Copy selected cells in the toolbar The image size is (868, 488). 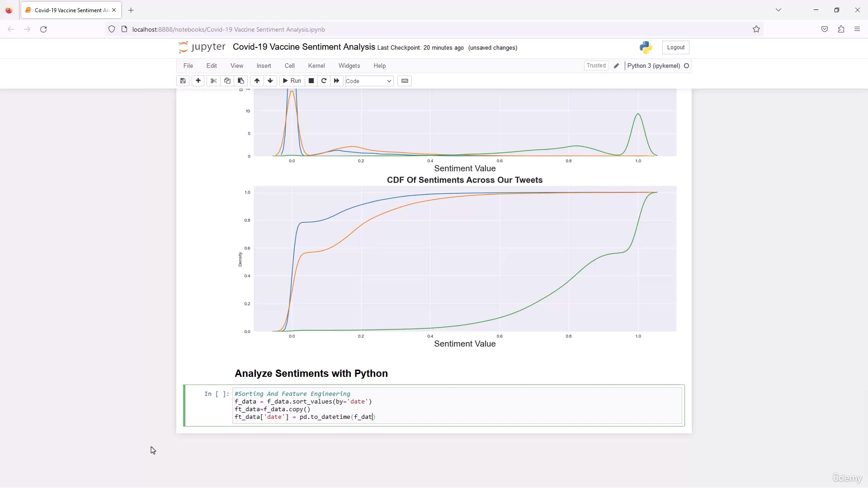(227, 81)
